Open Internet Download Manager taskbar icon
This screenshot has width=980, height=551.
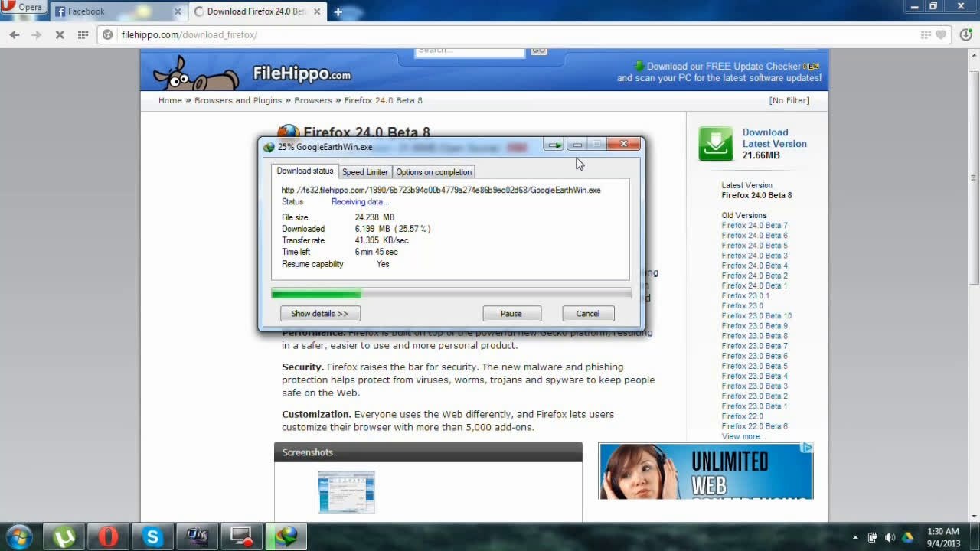click(x=286, y=537)
